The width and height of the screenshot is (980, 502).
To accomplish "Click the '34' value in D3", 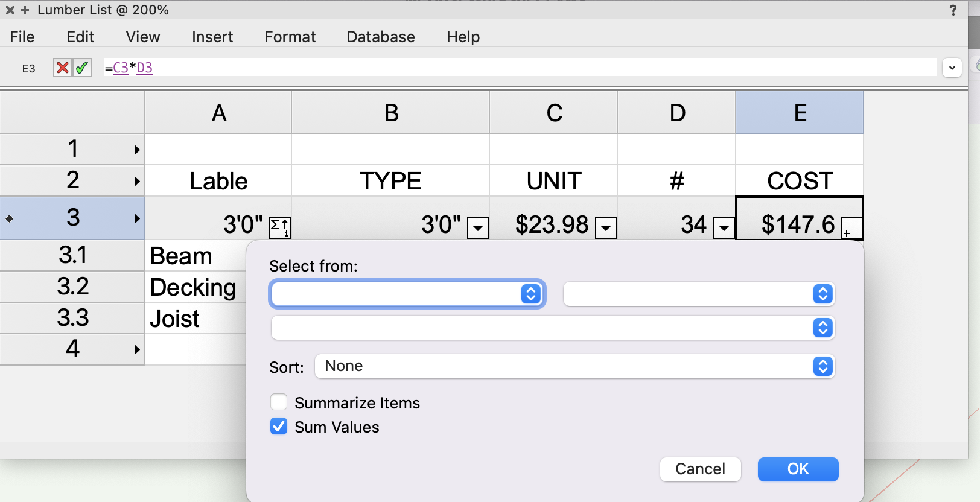I will point(693,224).
